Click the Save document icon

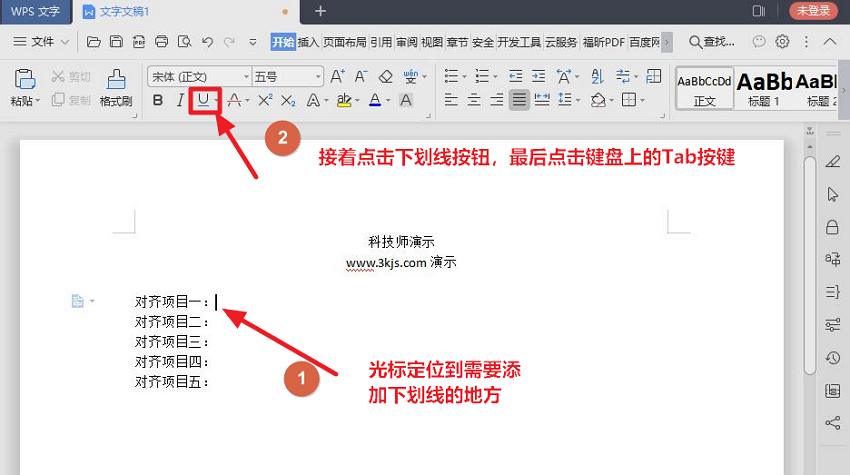pyautogui.click(x=116, y=42)
